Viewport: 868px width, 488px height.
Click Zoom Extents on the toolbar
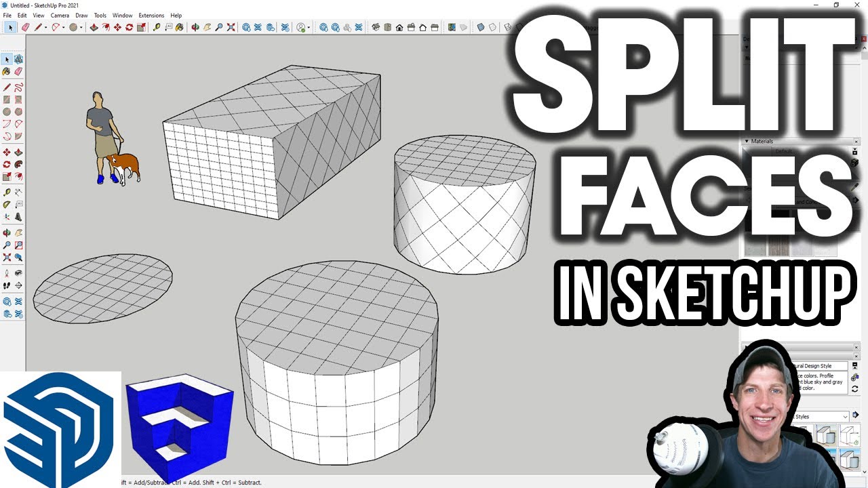click(231, 27)
